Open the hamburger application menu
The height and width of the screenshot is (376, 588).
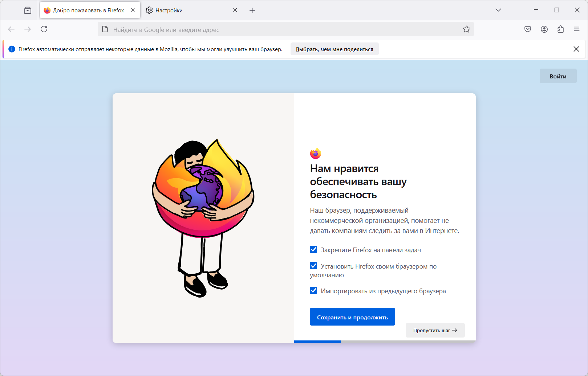[x=577, y=29]
